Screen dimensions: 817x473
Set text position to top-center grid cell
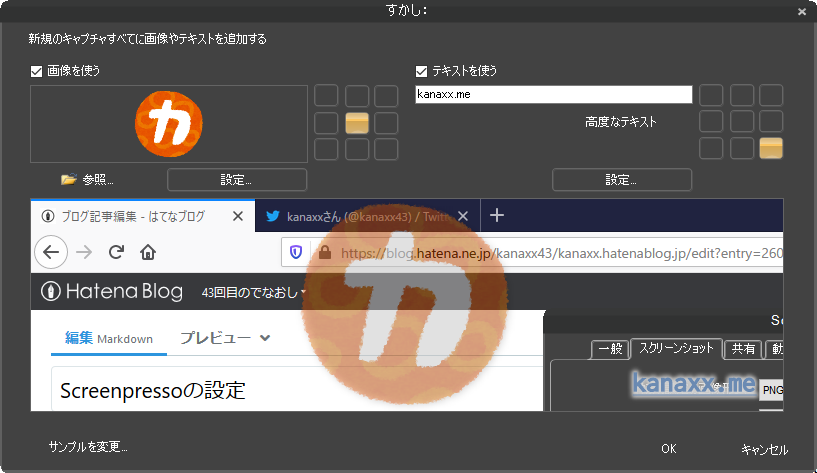coord(741,95)
